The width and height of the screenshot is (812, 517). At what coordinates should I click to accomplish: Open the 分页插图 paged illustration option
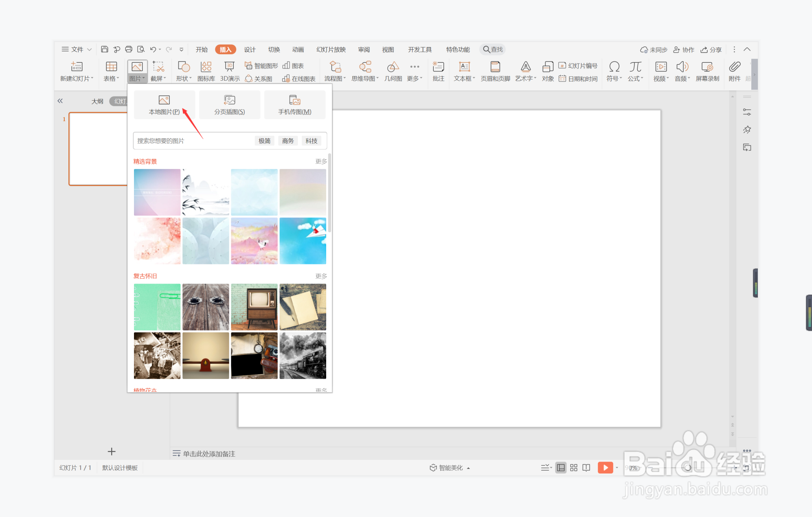pyautogui.click(x=230, y=105)
